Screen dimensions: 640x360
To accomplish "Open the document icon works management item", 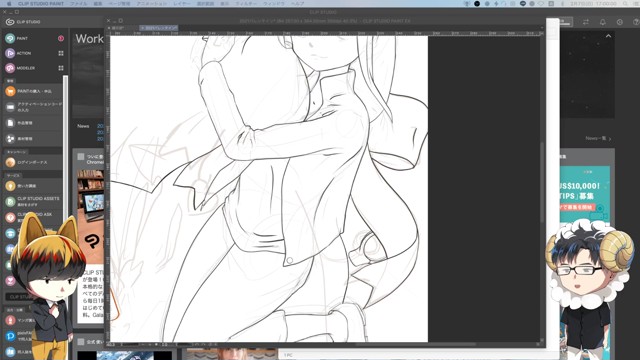I will [33, 123].
